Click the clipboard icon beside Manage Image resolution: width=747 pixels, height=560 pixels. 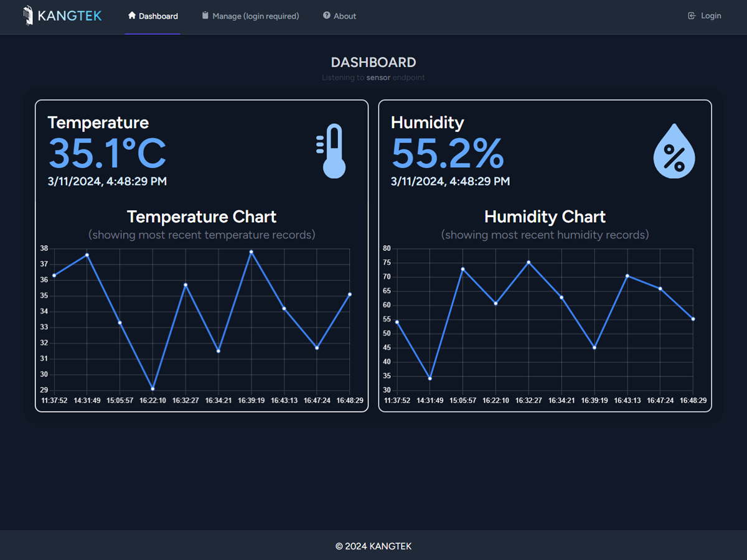point(205,16)
